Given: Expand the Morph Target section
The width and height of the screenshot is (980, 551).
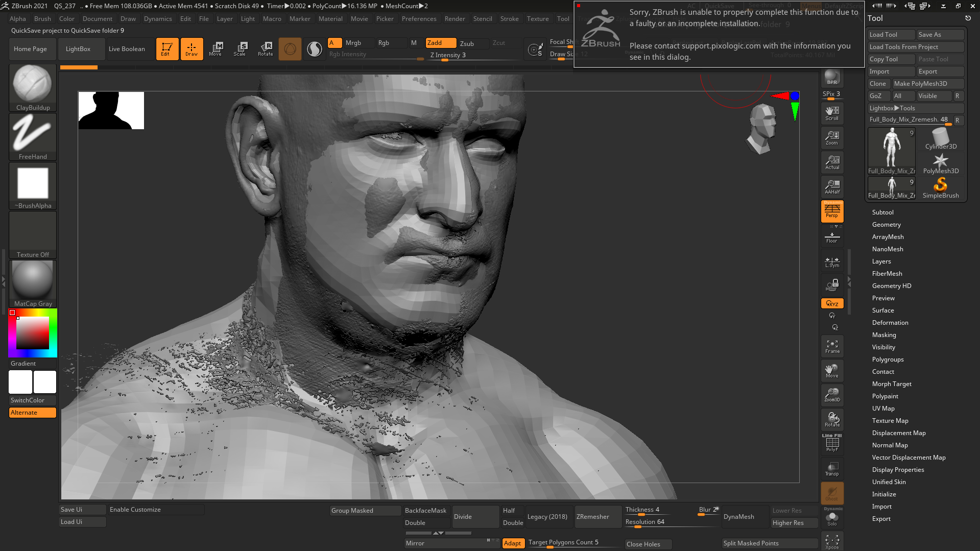Looking at the screenshot, I should 892,384.
